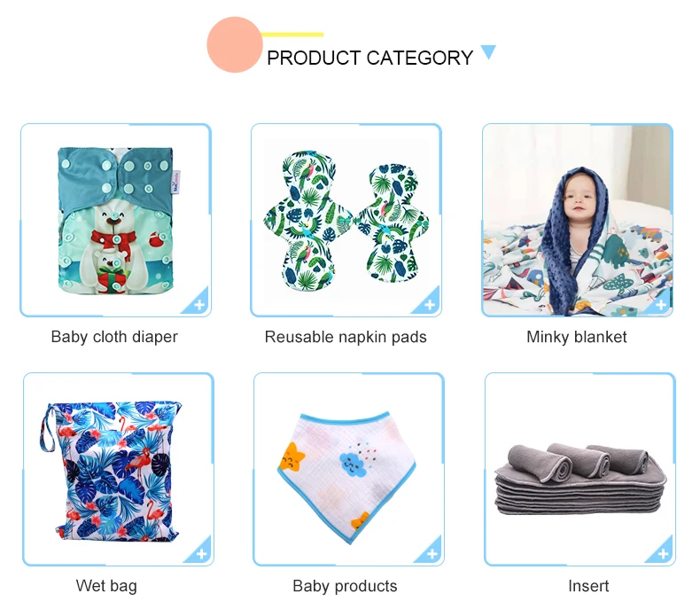700x601 pixels.
Task: Click the Baby cloth diaper label
Action: point(114,337)
